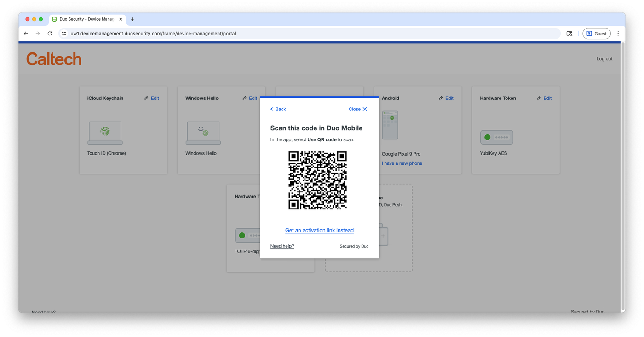Screen dimensions: 644x337
Task: Reload the page with refresh icon
Action: 50,34
